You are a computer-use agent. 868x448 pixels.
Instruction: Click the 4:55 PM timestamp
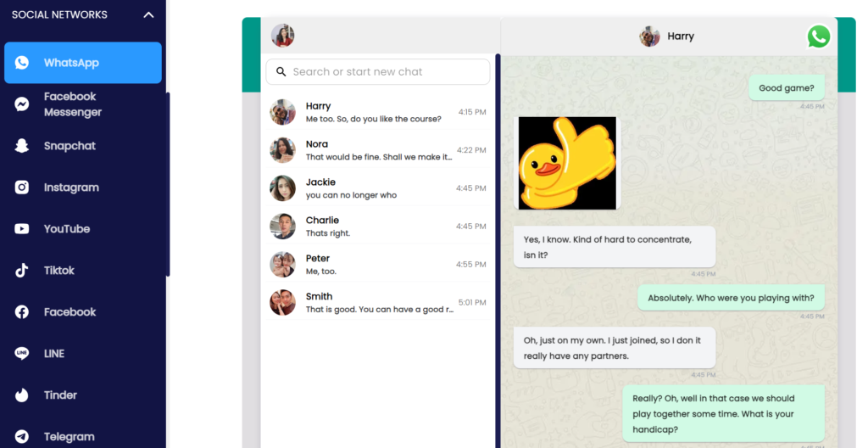[471, 265]
